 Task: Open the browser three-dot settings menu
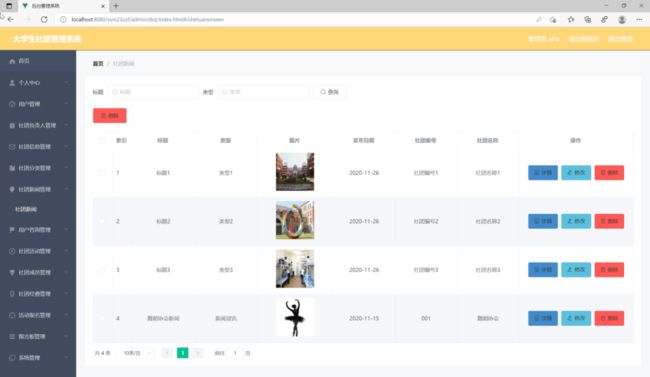coord(639,19)
